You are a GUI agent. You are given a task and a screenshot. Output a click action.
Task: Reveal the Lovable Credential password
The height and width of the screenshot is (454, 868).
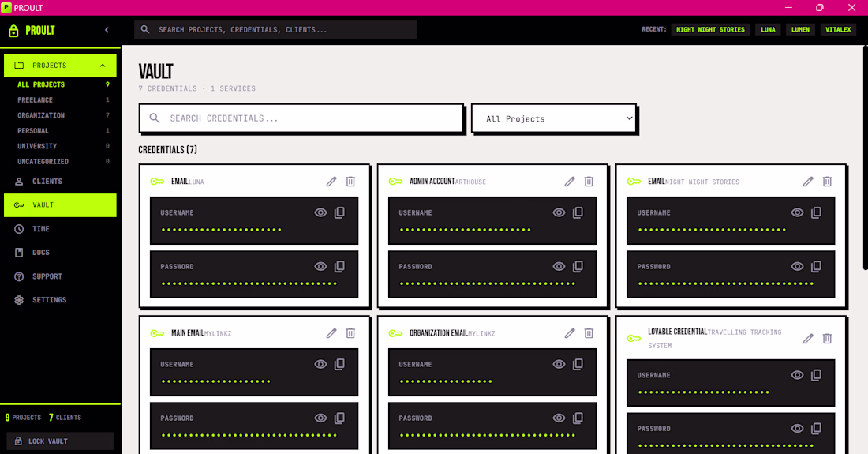pyautogui.click(x=797, y=429)
